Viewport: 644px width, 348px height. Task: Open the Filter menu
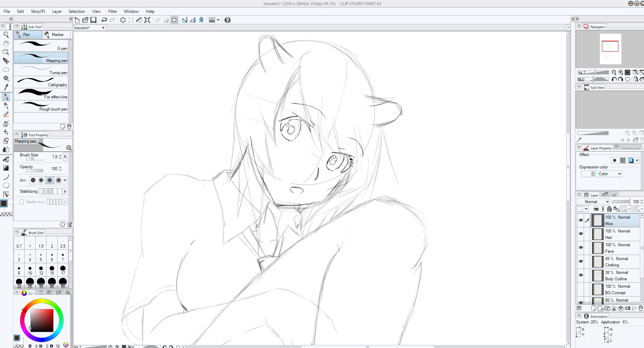[x=113, y=11]
